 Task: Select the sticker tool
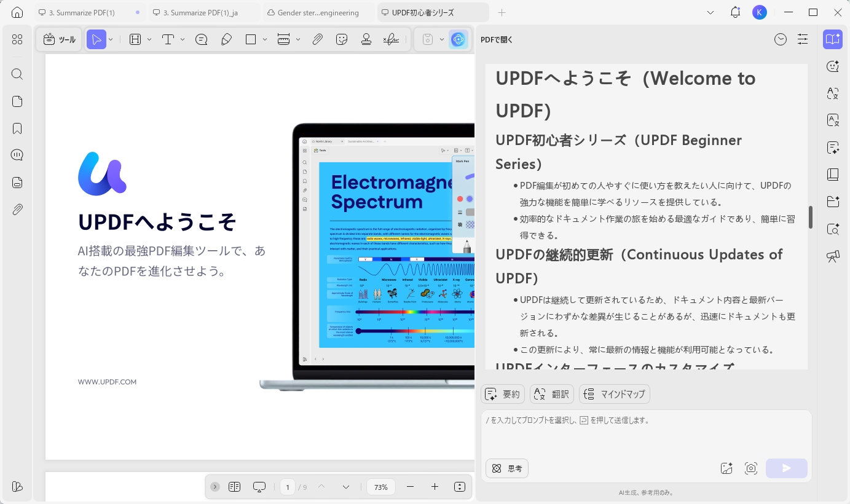coord(342,40)
